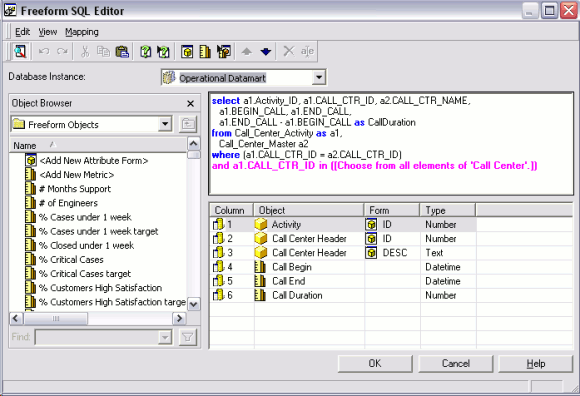Click the Cut scissors icon
Image resolution: width=580 pixels, height=396 pixels.
coord(85,51)
